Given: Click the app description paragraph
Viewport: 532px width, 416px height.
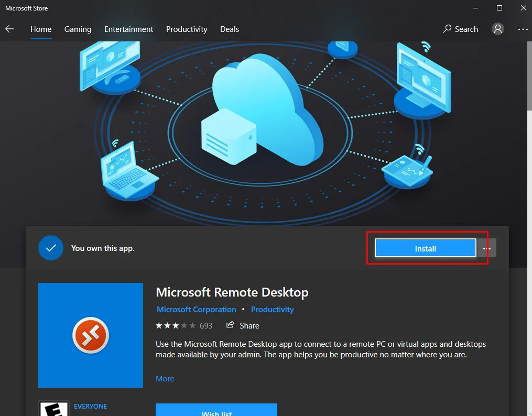Looking at the screenshot, I should pyautogui.click(x=321, y=349).
